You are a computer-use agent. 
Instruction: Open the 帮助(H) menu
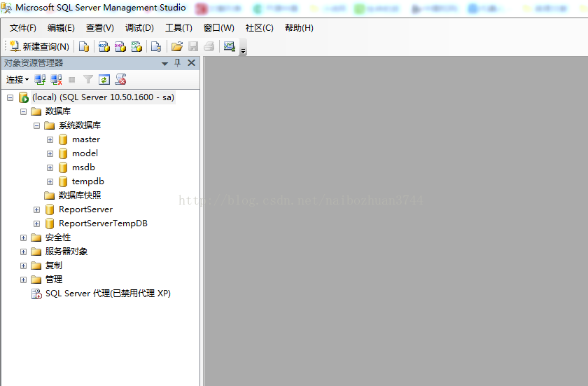click(x=300, y=28)
